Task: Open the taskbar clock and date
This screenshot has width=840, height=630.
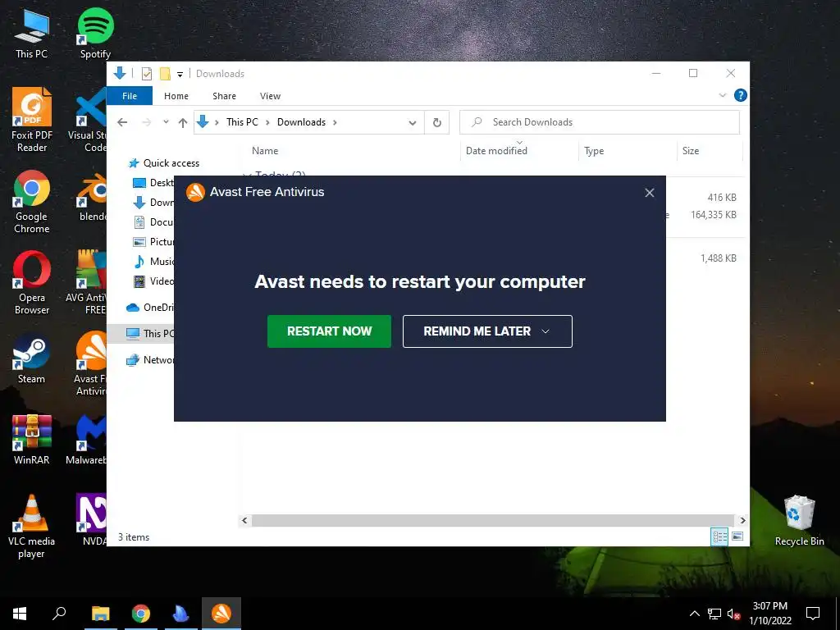Action: [x=769, y=614]
